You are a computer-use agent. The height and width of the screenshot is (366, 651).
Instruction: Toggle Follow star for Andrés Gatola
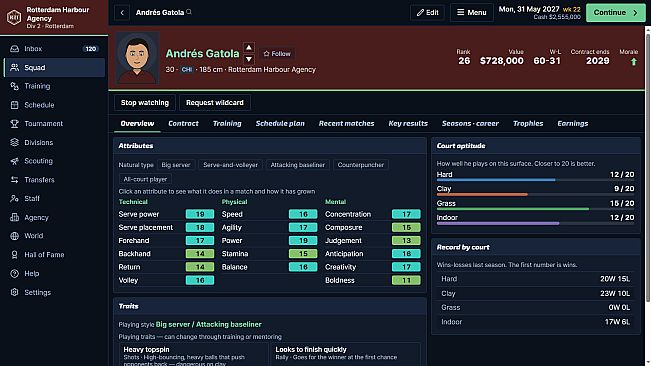click(x=277, y=54)
